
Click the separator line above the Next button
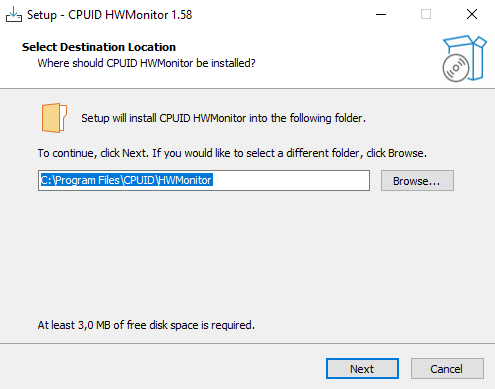pyautogui.click(x=247, y=343)
